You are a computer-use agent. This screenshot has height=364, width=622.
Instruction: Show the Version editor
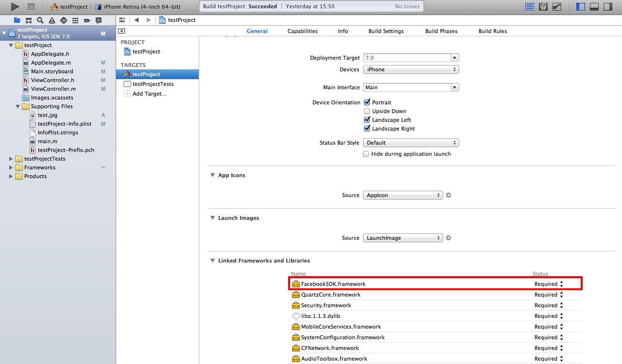557,7
